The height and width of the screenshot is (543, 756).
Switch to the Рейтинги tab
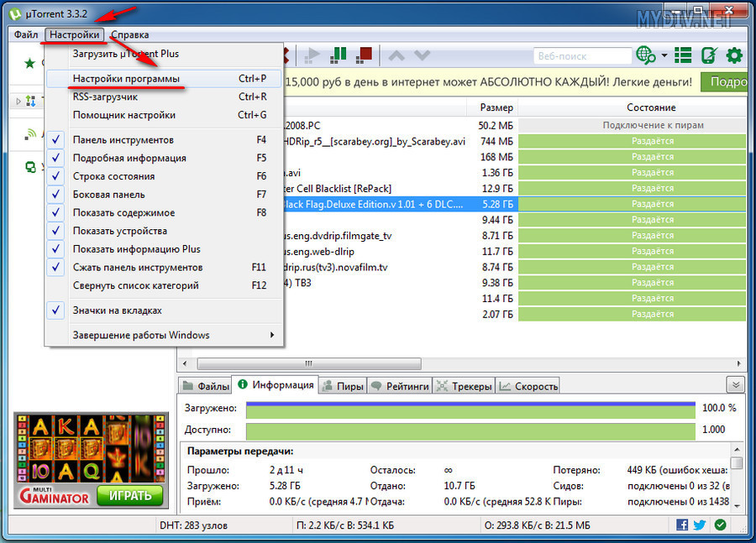point(400,386)
